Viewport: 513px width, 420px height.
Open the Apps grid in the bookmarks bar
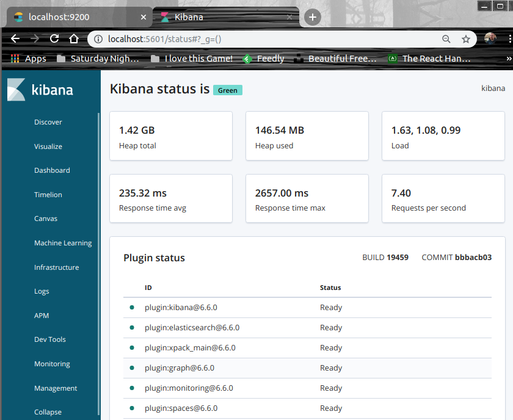tap(28, 59)
